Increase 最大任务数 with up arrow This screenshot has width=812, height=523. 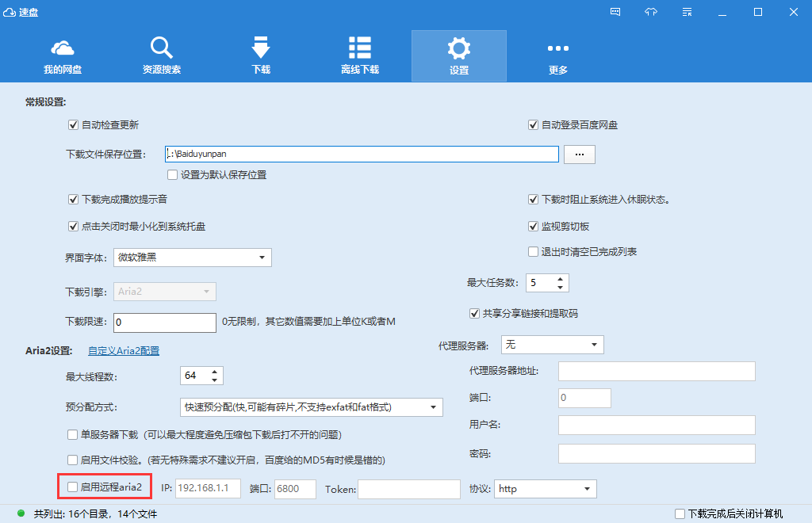561,280
